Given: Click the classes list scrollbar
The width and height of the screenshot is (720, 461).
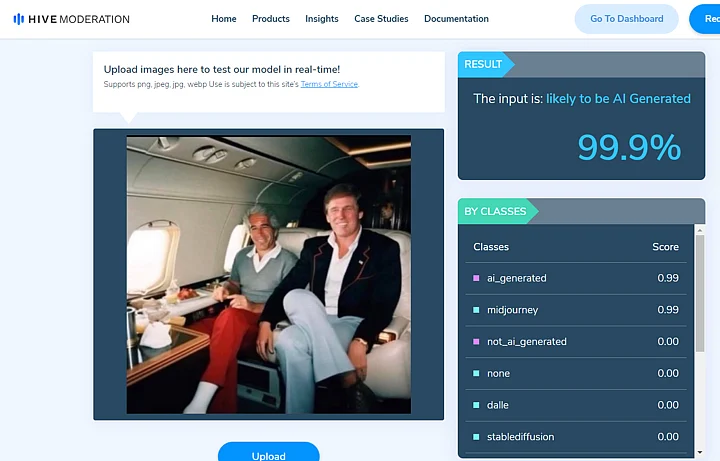Looking at the screenshot, I should click(x=698, y=300).
